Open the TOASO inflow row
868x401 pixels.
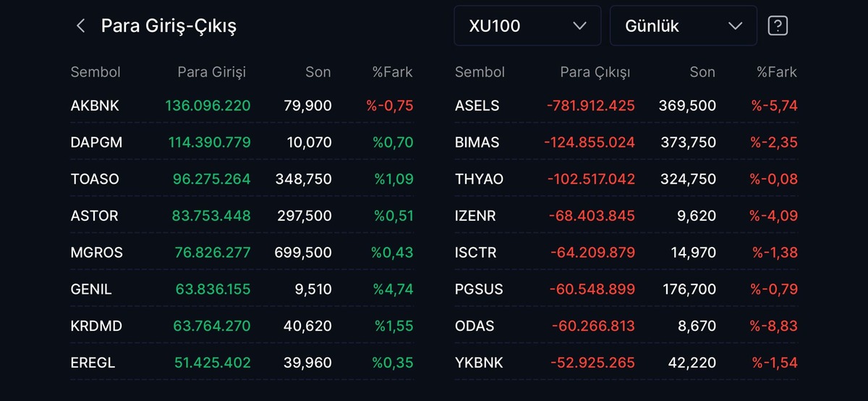(242, 179)
